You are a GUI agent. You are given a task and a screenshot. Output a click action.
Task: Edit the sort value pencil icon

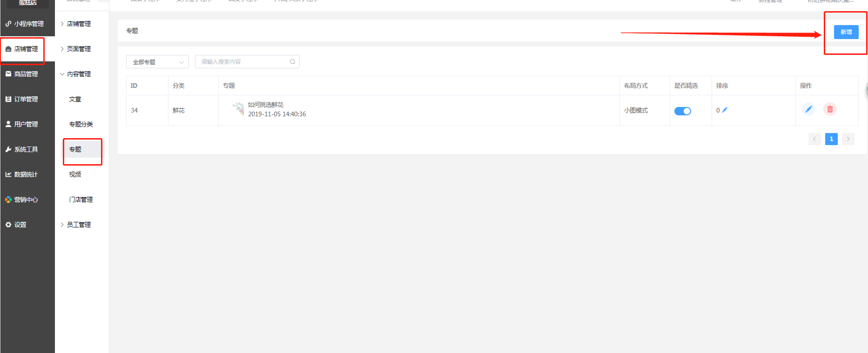point(725,110)
